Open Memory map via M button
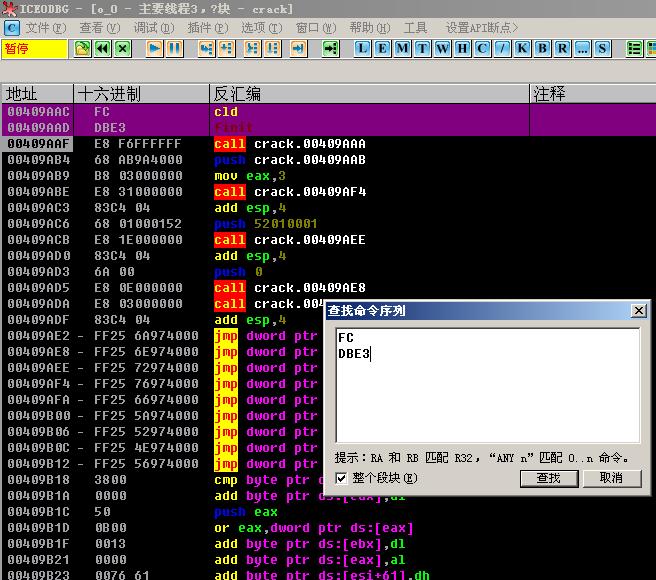The width and height of the screenshot is (656, 580). (x=402, y=49)
